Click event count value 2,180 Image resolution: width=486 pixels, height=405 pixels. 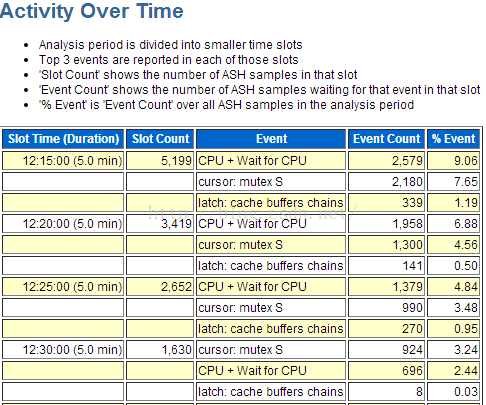click(407, 182)
